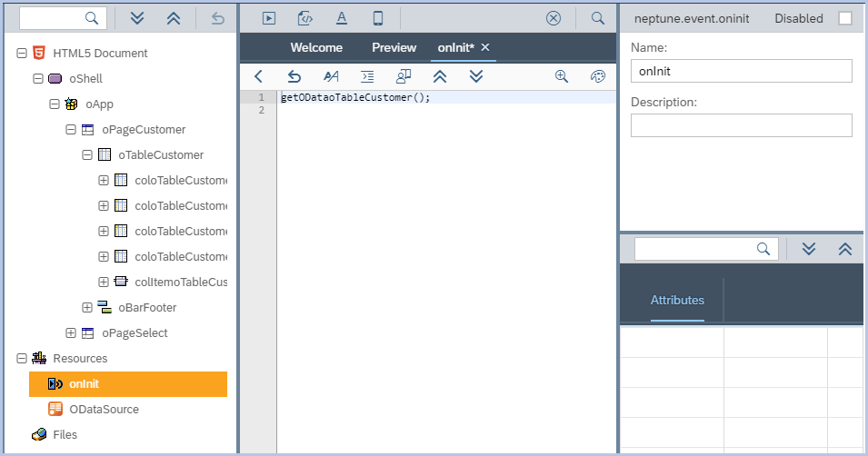Collapse the Resources node
Image resolution: width=868 pixels, height=456 pixels.
[x=22, y=358]
